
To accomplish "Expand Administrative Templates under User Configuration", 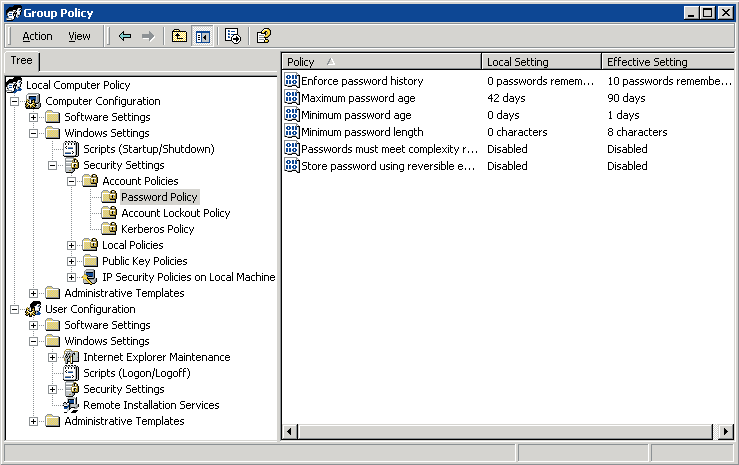I will pos(34,421).
